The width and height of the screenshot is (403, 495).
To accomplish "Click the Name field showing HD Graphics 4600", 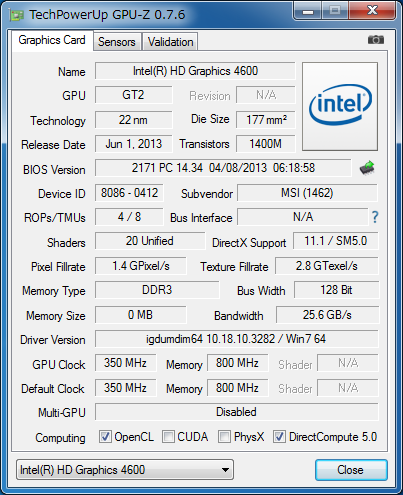I will 195,71.
